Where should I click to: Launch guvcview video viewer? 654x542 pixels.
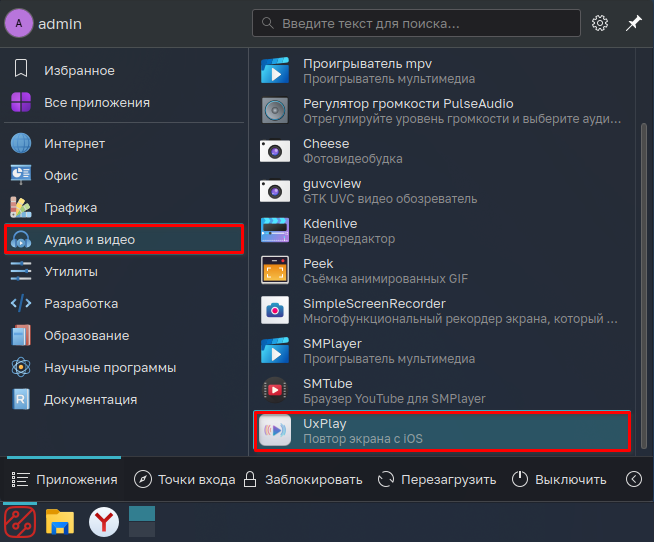(441, 191)
